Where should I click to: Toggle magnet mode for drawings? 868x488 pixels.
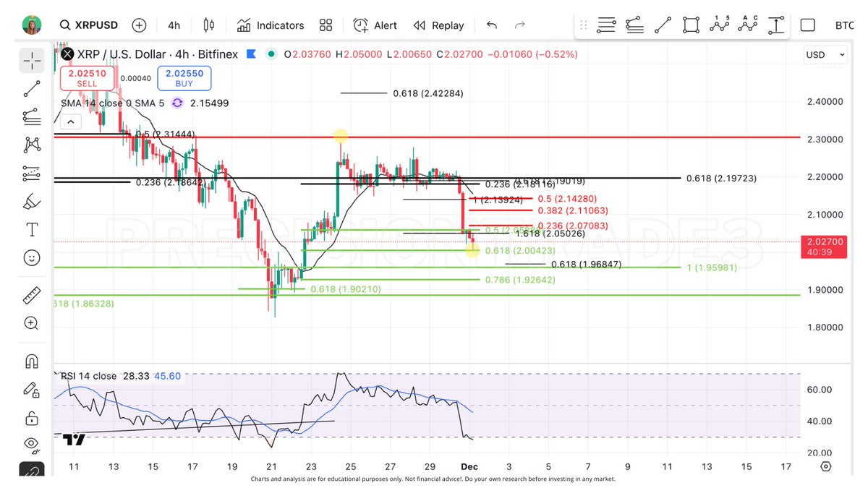(32, 361)
